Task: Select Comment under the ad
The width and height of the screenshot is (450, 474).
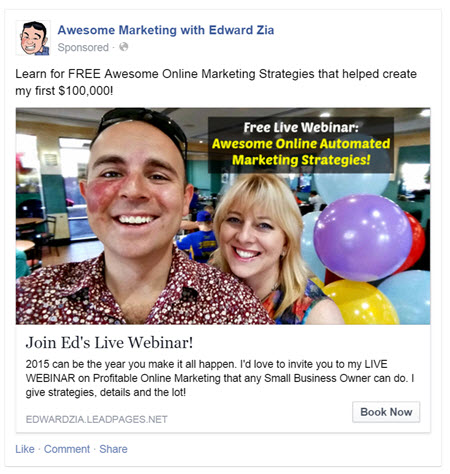Action: coord(67,449)
